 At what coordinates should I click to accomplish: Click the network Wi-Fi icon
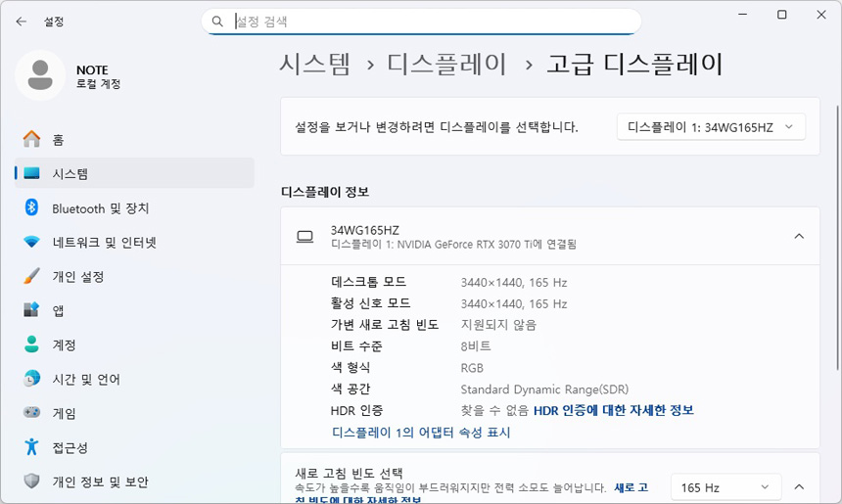32,243
